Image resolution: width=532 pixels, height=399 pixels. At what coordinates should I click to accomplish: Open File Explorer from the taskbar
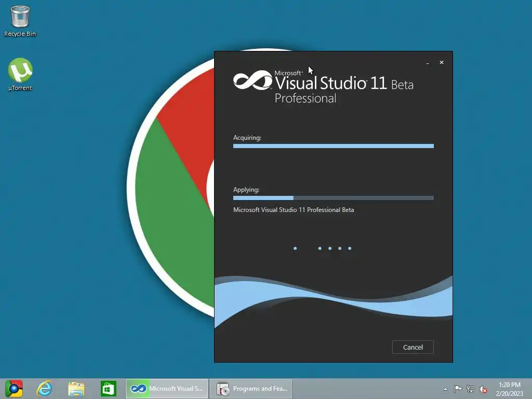pos(76,389)
